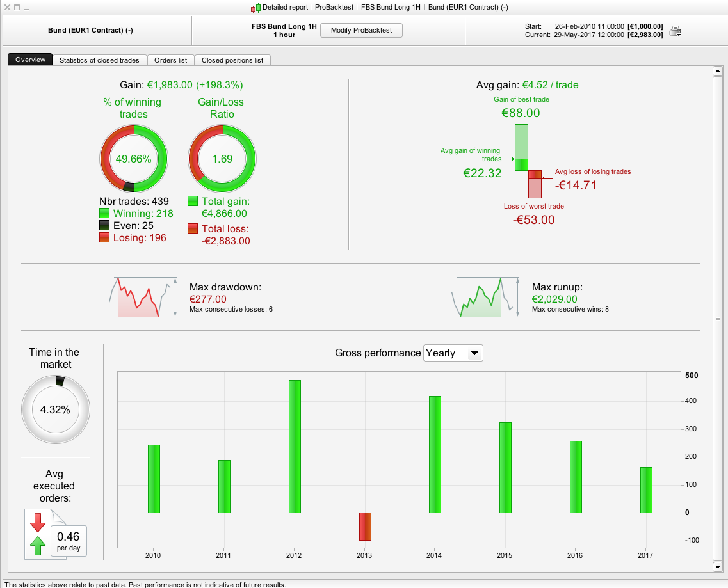Viewport: 728px width, 588px height.
Task: Click the max runup chart thumbnail
Action: 485,297
